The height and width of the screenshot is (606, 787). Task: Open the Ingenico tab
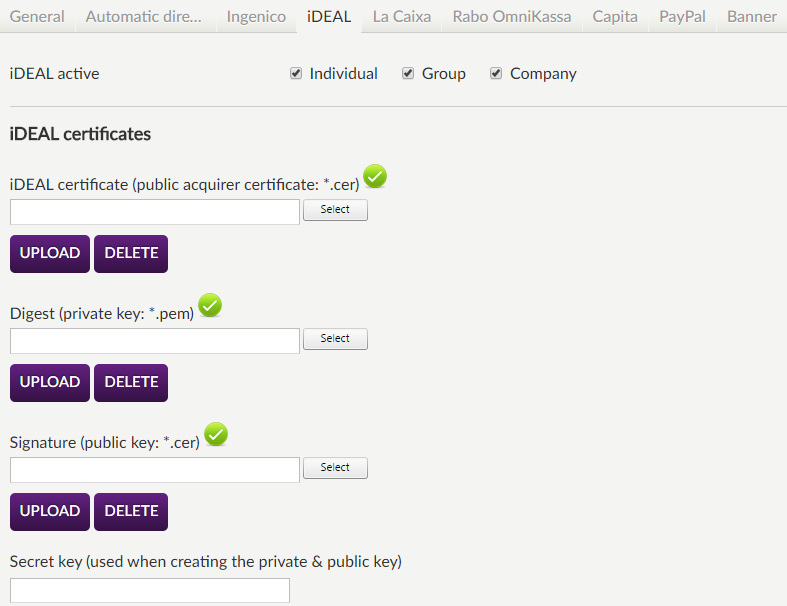pyautogui.click(x=256, y=17)
